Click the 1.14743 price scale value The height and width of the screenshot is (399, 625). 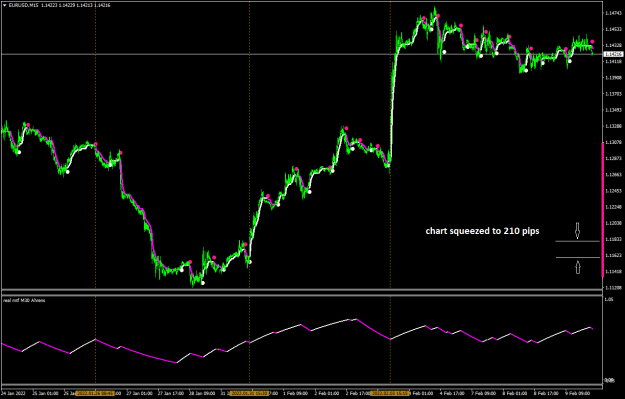click(x=613, y=13)
